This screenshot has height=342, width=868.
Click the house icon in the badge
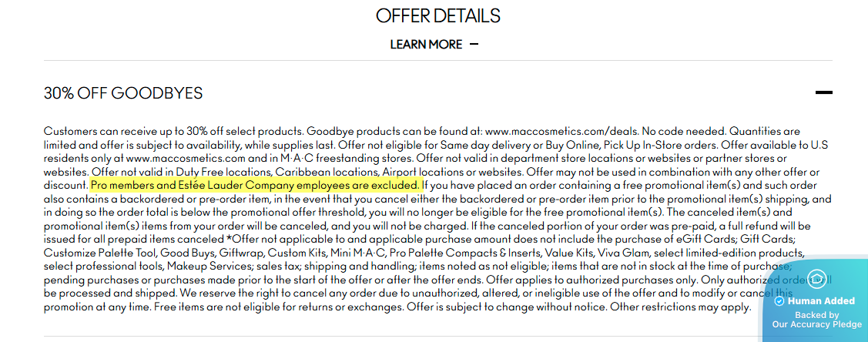(816, 280)
